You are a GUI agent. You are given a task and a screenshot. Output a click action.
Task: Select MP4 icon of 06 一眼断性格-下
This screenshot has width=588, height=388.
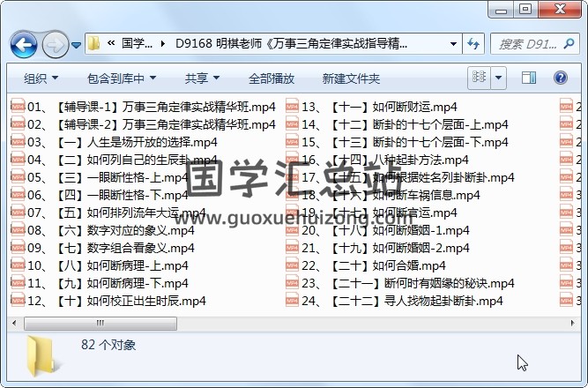[x=18, y=195]
